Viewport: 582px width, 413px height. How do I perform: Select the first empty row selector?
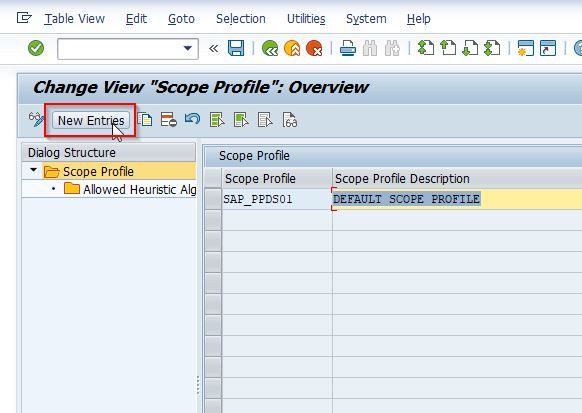pyautogui.click(x=213, y=220)
